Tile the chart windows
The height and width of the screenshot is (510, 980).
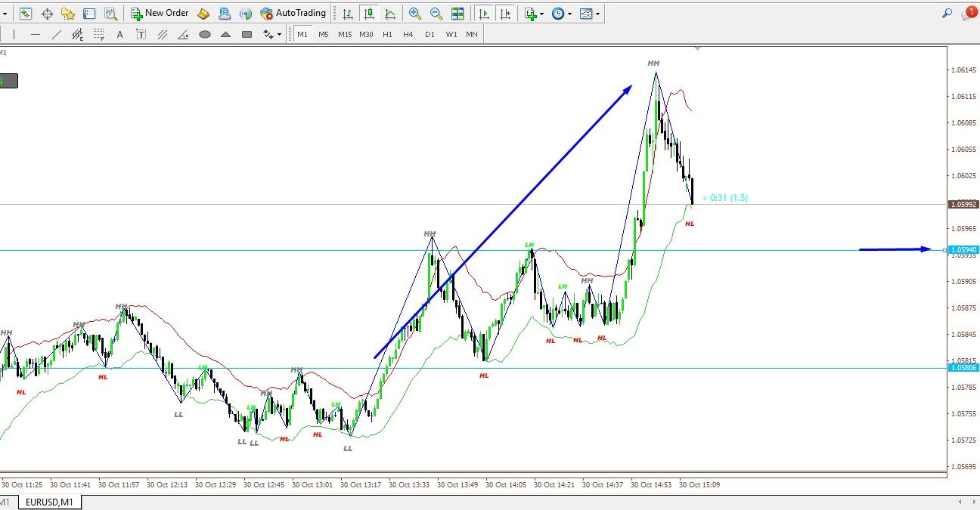pos(457,13)
